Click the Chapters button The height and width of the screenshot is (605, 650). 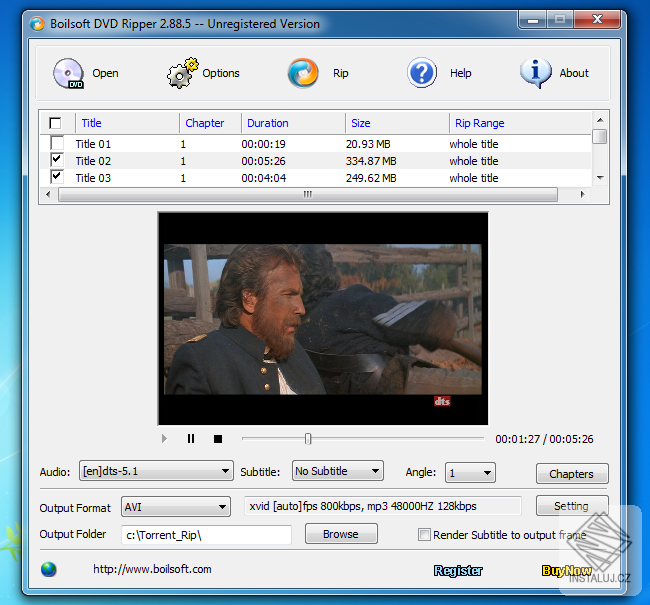click(x=572, y=474)
